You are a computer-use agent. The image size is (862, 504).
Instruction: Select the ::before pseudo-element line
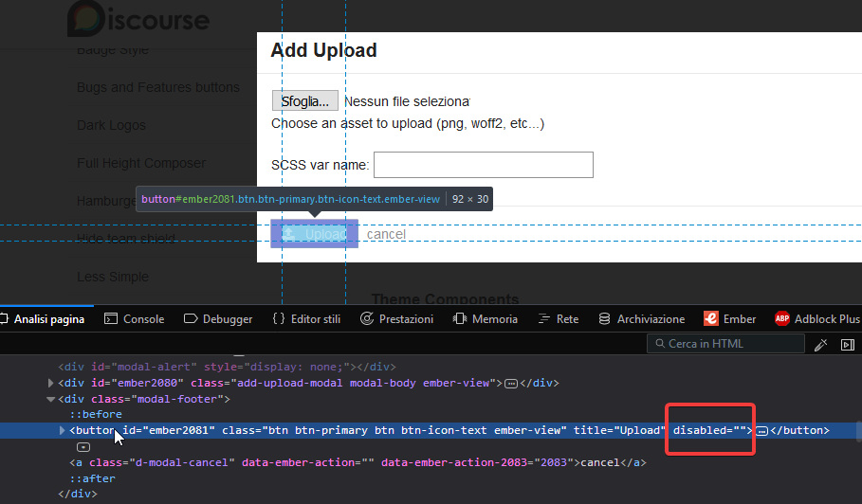coord(96,415)
